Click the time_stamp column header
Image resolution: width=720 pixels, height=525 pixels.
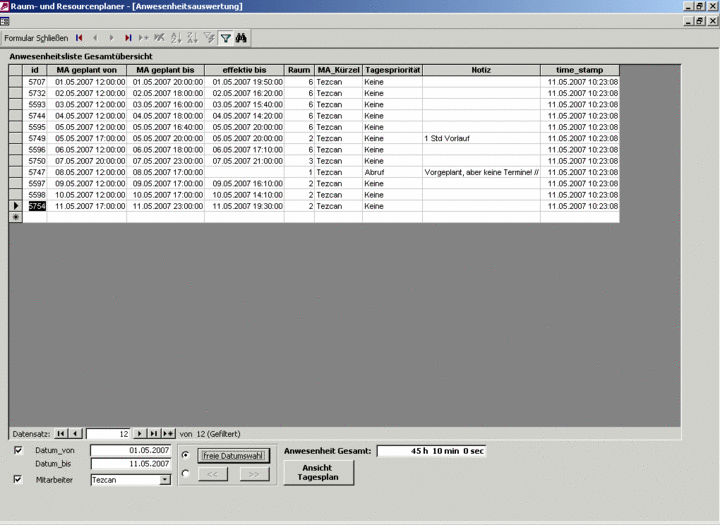[579, 70]
